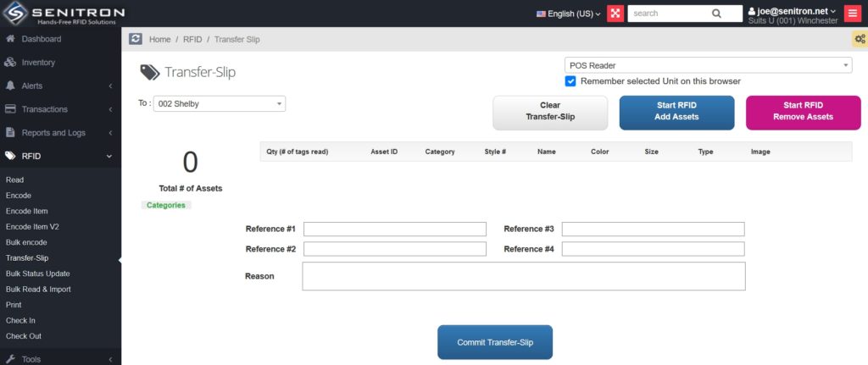
Task: Click the Reference #1 input field
Action: (395, 230)
